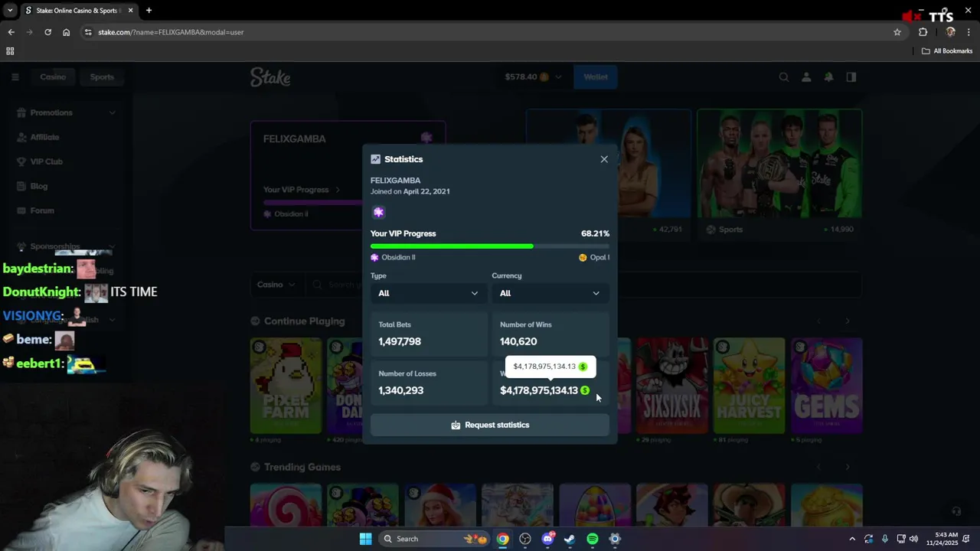Open the Currency dropdown set to All
The height and width of the screenshot is (551, 980).
(550, 293)
